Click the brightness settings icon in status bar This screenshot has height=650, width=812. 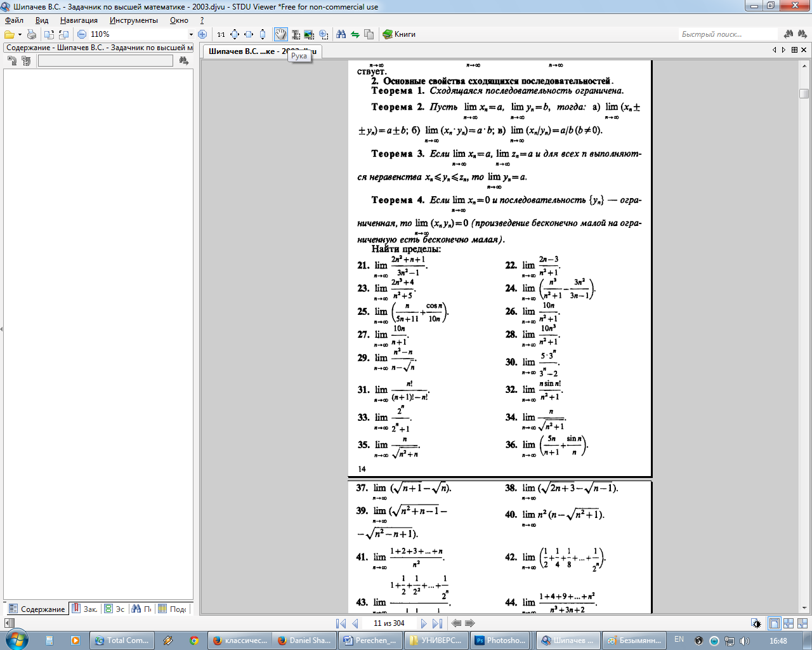756,623
